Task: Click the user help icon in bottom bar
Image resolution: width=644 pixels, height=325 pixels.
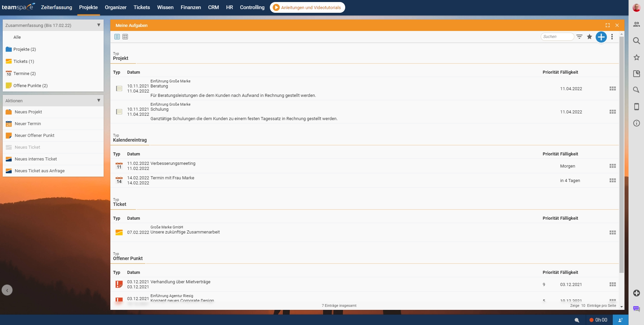Action: pos(620,320)
